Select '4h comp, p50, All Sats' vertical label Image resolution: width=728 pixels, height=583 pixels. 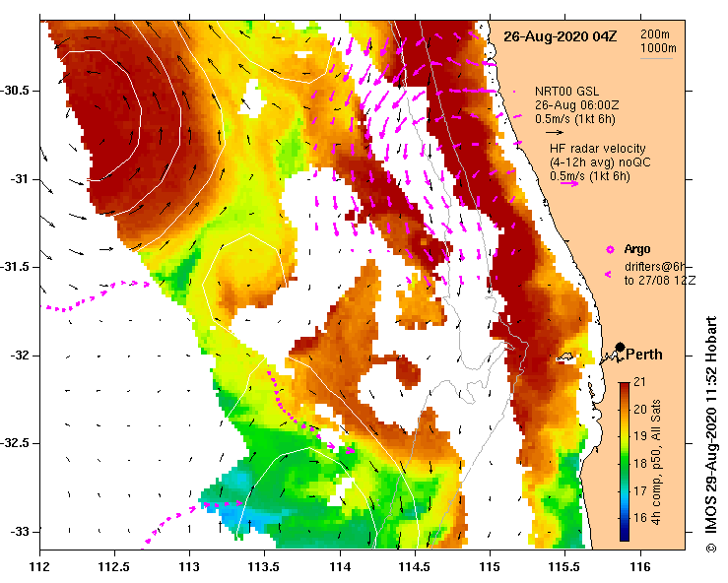tap(655, 462)
